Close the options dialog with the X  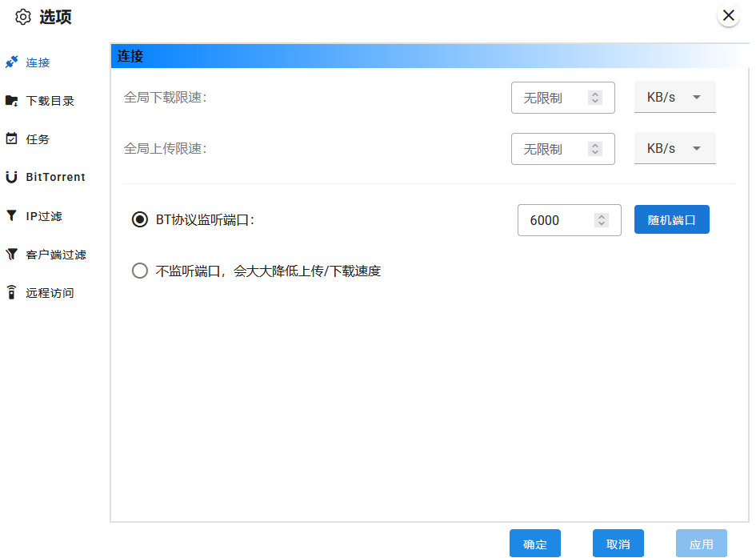coord(728,15)
